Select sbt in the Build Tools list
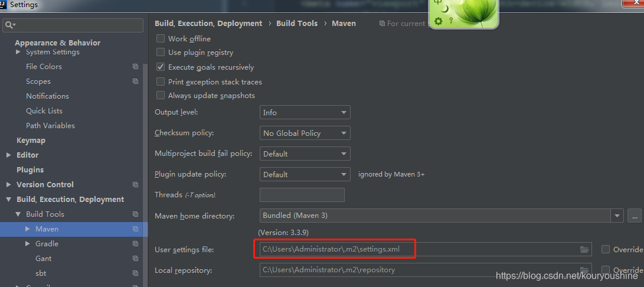The width and height of the screenshot is (644, 287). tap(41, 273)
